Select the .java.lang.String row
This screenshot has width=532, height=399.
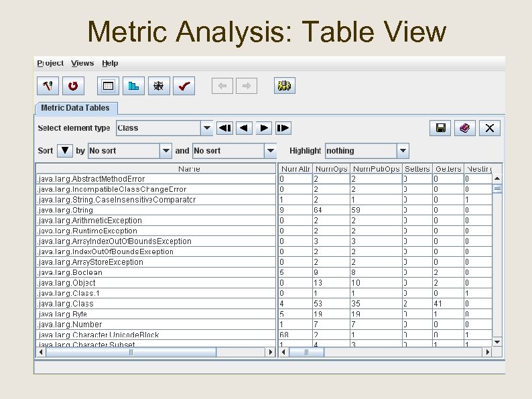pos(155,210)
